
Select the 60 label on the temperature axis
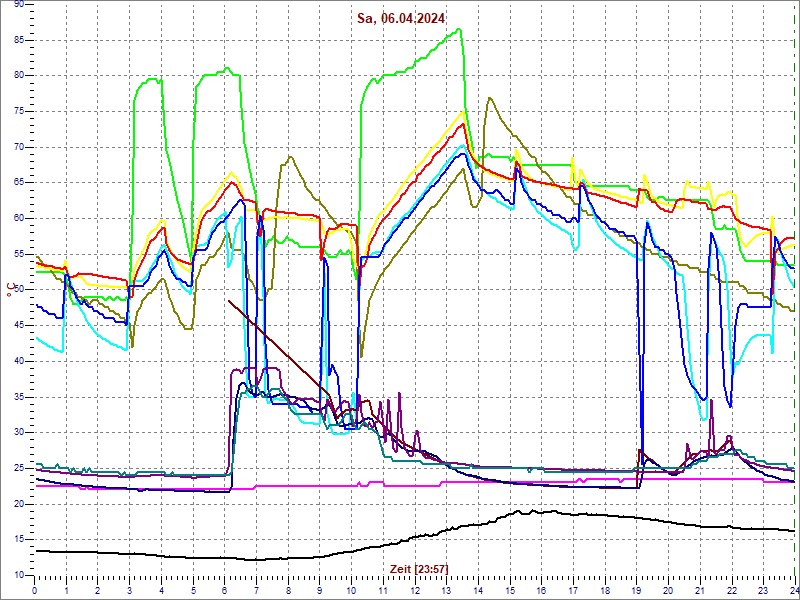pyautogui.click(x=19, y=219)
